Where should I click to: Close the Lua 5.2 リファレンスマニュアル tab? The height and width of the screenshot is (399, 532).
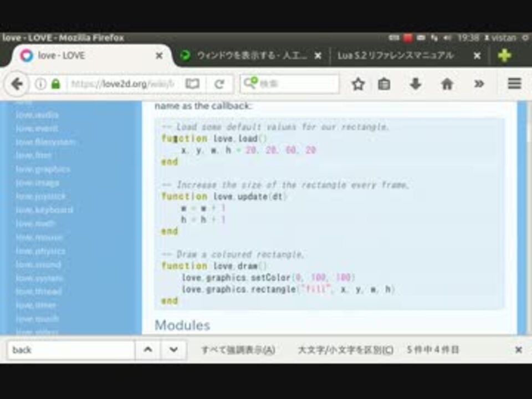pyautogui.click(x=477, y=55)
